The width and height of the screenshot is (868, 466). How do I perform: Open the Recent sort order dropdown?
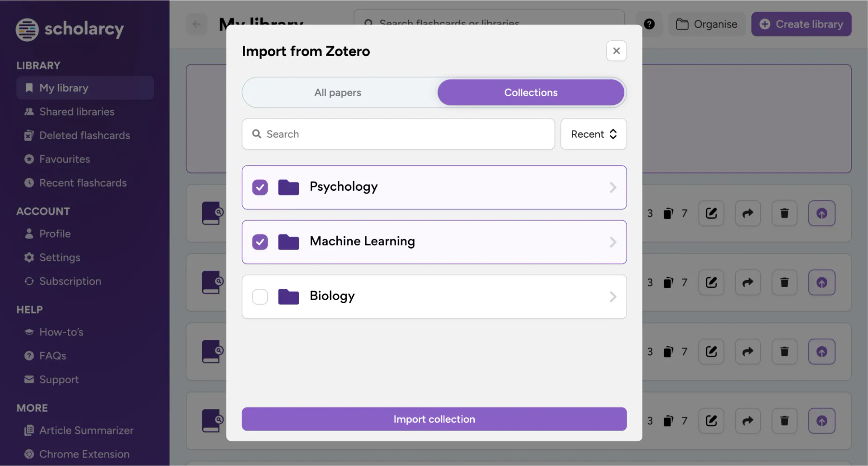(593, 134)
